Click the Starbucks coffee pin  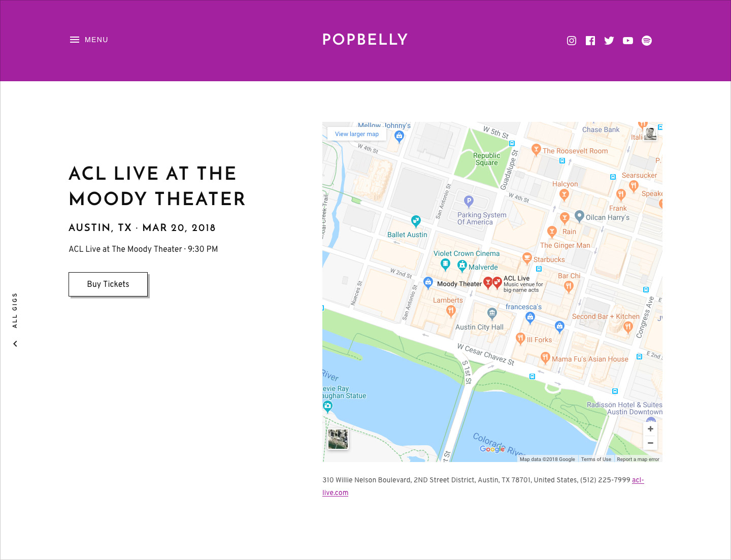point(527,258)
